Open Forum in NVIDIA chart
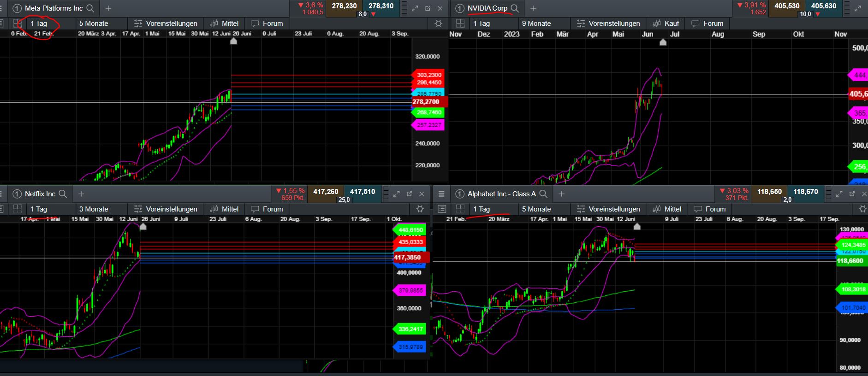This screenshot has width=868, height=376. [x=707, y=23]
